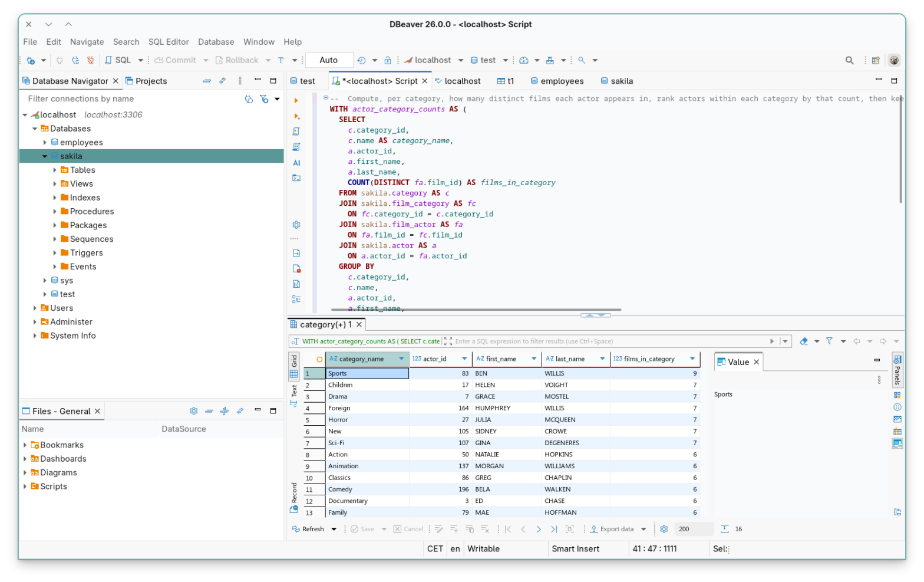Click the Collapse All icon in Database Navigator header

pyautogui.click(x=207, y=81)
